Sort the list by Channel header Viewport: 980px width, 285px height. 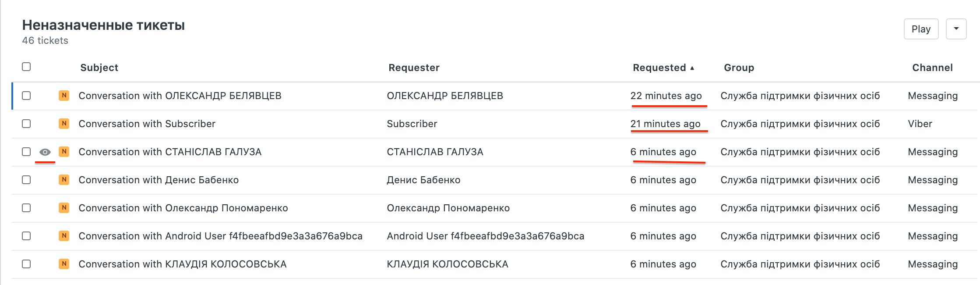pos(932,68)
